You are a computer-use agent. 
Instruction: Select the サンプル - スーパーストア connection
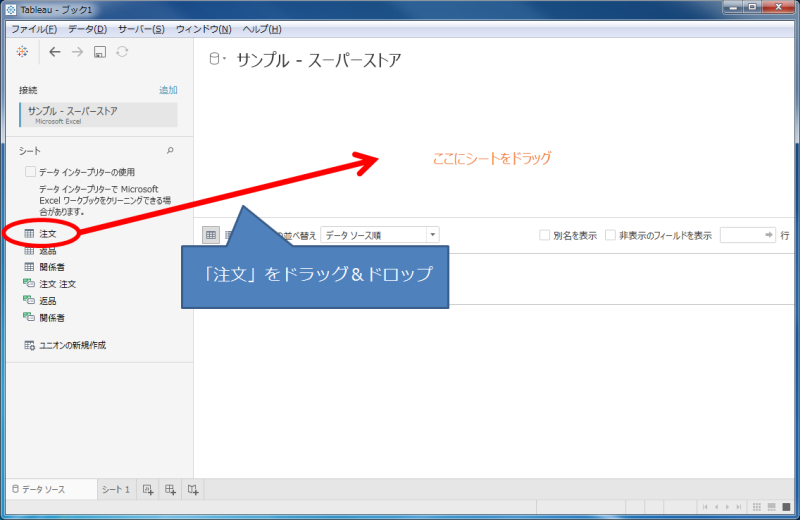point(98,115)
